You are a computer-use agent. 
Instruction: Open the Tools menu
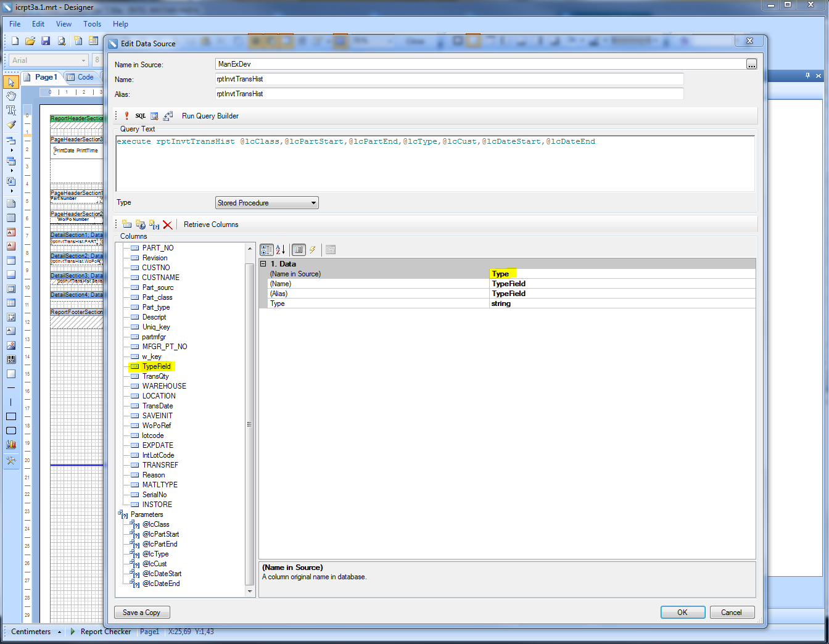92,24
